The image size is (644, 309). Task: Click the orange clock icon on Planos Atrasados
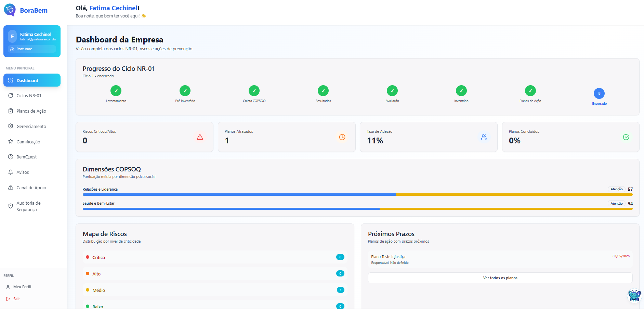pos(342,137)
